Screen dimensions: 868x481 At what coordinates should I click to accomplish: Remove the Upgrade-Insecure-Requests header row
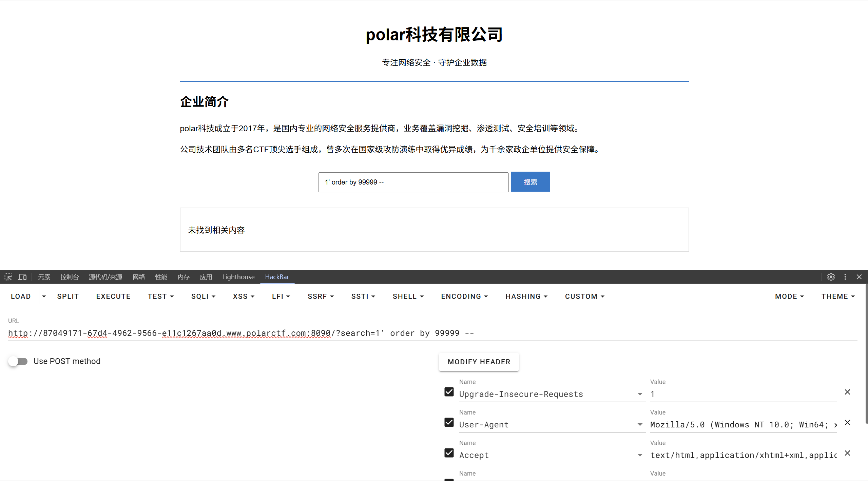[x=847, y=392]
